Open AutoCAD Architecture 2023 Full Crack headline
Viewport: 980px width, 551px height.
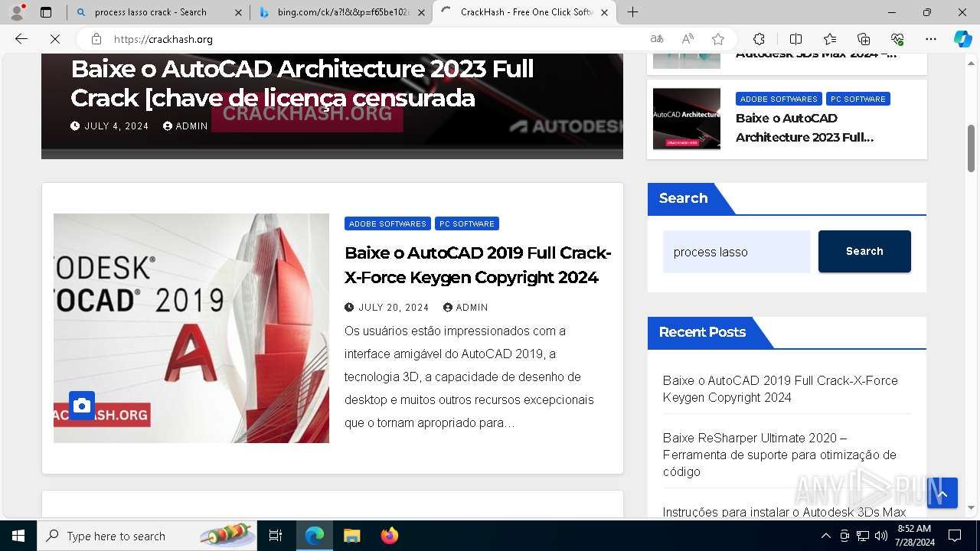[x=302, y=83]
